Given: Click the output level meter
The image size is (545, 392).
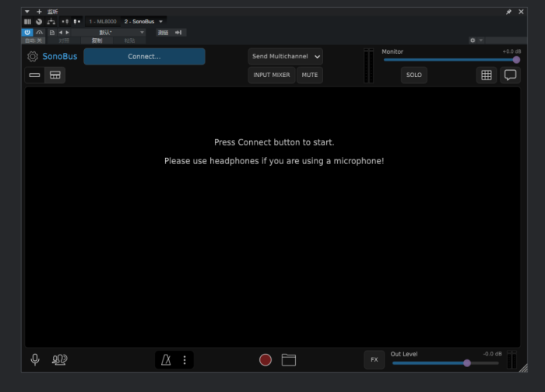Looking at the screenshot, I should click(x=512, y=359).
